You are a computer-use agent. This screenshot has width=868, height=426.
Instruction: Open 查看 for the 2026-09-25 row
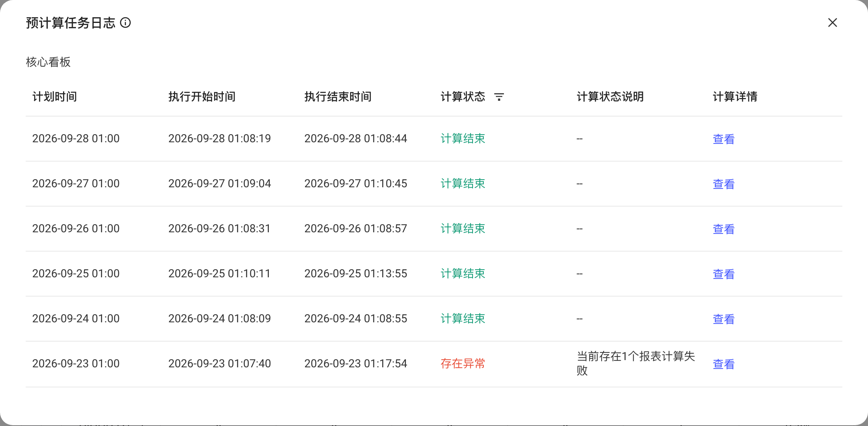click(x=724, y=274)
